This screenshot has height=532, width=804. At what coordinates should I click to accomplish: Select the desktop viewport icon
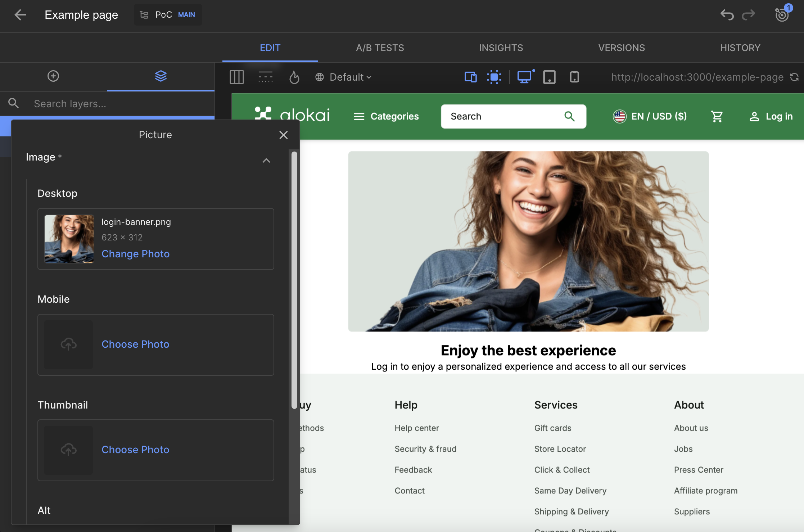(524, 77)
